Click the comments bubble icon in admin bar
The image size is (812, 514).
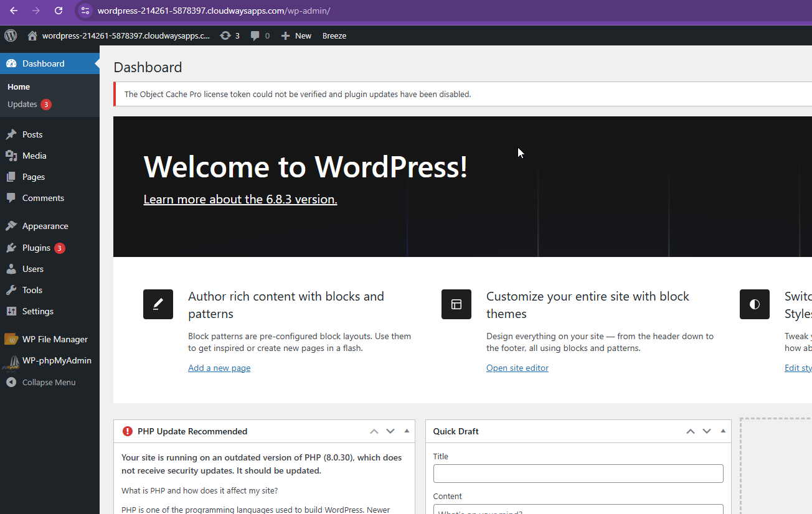(x=255, y=36)
